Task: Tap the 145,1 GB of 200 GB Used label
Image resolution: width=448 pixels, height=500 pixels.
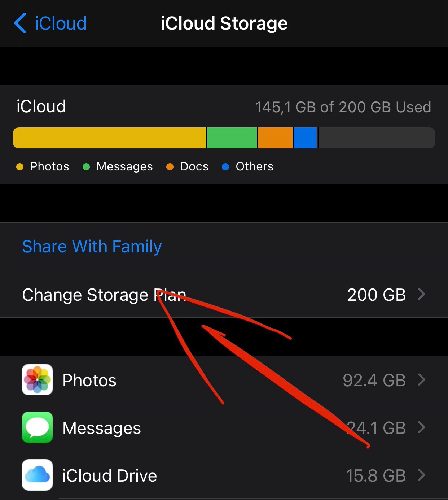Action: [343, 107]
